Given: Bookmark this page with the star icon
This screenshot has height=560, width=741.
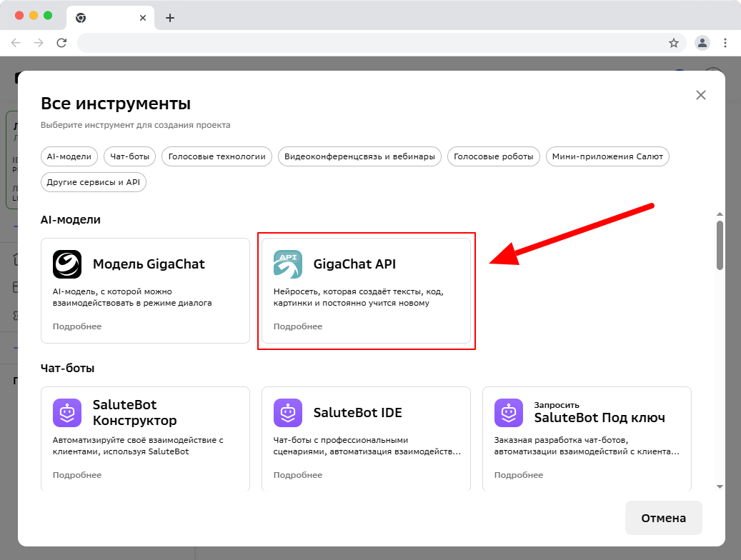Looking at the screenshot, I should 674,43.
